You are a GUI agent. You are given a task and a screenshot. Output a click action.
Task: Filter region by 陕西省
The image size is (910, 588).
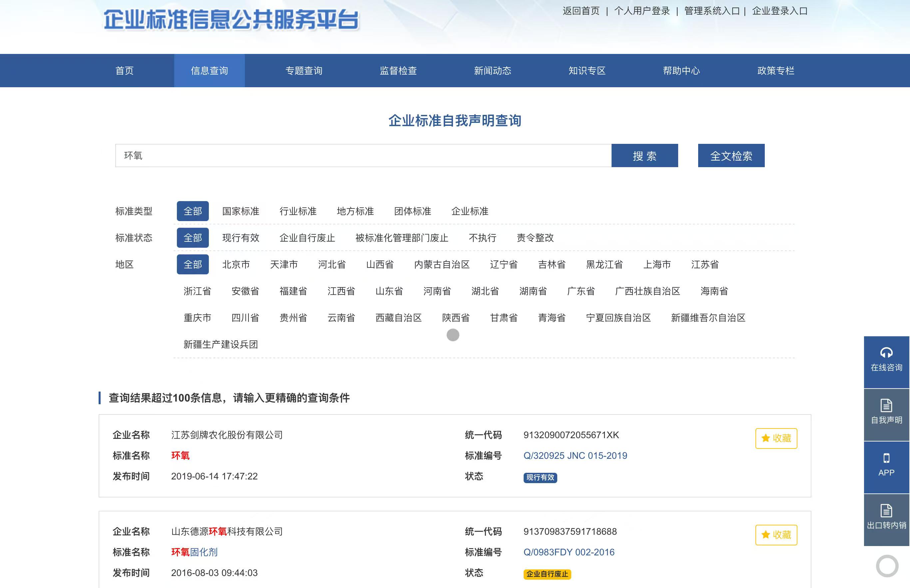tap(456, 318)
